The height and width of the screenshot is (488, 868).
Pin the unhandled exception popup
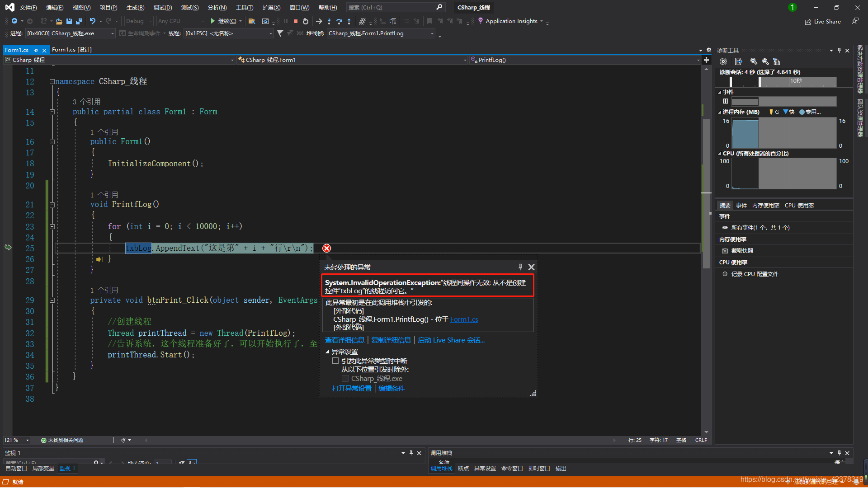pos(520,267)
